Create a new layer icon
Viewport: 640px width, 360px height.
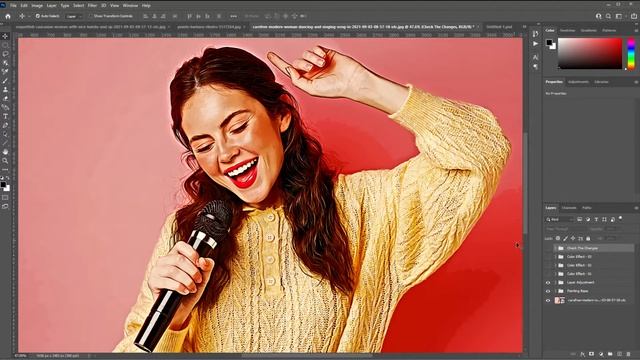[x=619, y=354]
